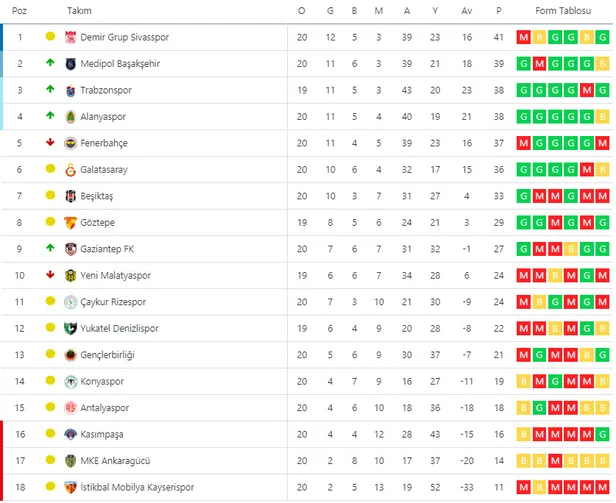
Task: Click the Beşiktaş club crest
Action: tap(70, 196)
